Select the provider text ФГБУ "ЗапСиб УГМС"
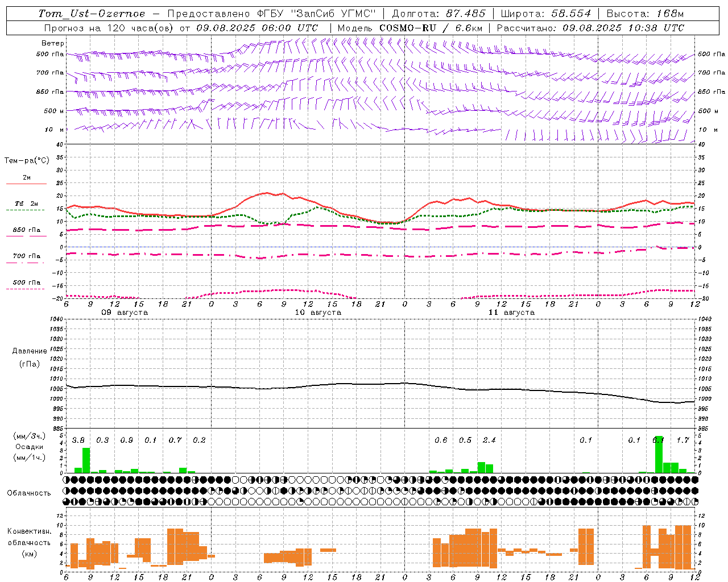This screenshot has height=582, width=728. (317, 14)
